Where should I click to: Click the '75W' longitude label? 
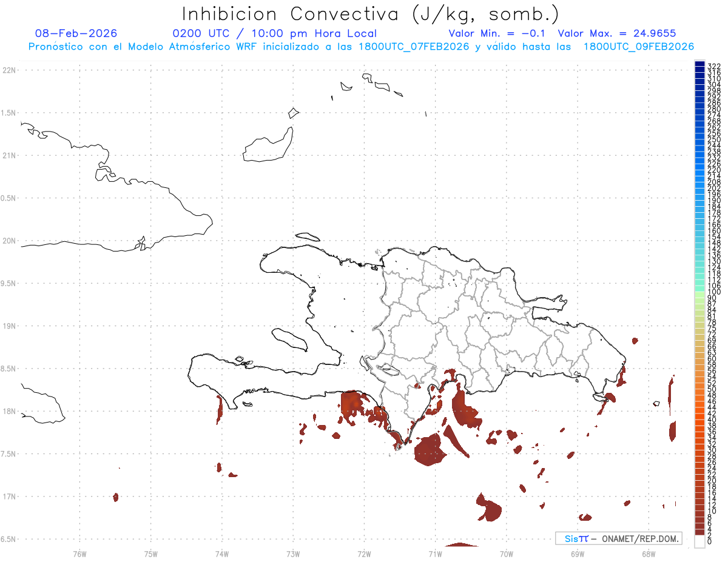(x=151, y=553)
